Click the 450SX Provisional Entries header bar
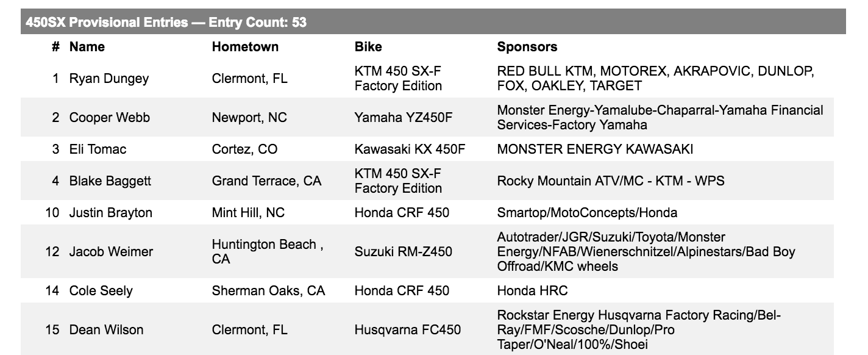The image size is (868, 355). [x=433, y=22]
